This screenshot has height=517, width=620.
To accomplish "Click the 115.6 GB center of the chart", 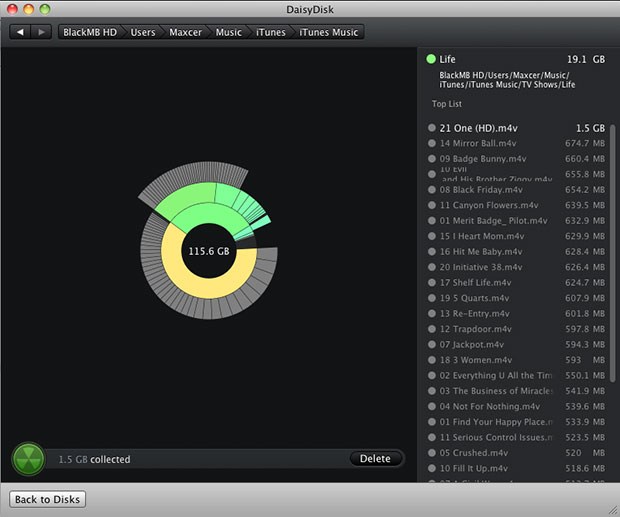I will click(x=209, y=251).
